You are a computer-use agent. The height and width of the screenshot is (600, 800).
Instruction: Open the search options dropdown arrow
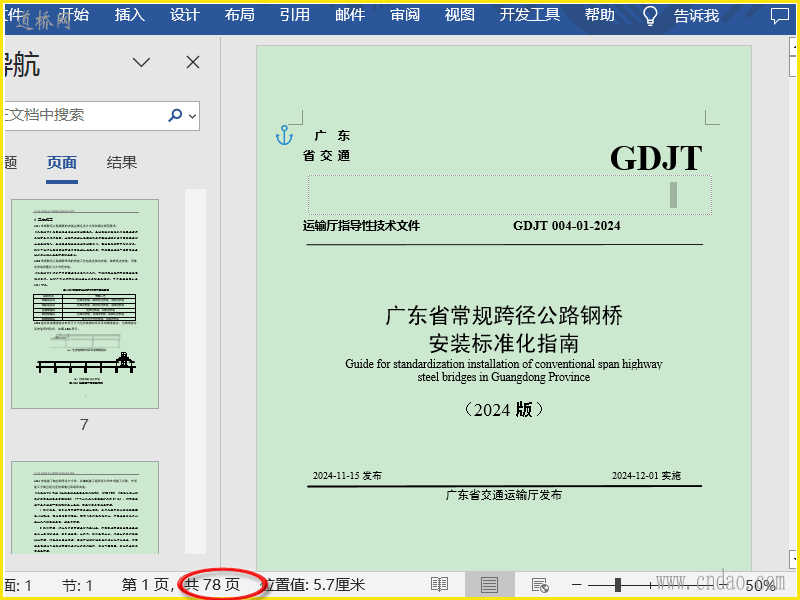pos(192,116)
